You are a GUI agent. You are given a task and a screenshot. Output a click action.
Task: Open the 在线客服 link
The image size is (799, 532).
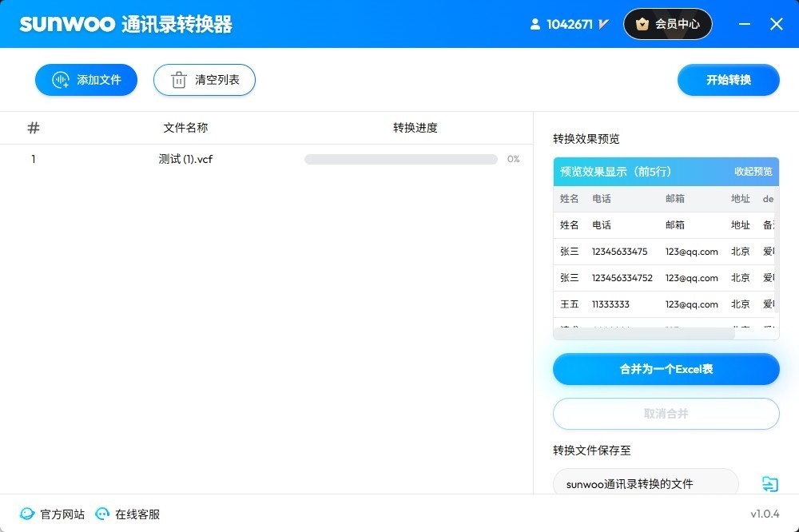point(137,514)
